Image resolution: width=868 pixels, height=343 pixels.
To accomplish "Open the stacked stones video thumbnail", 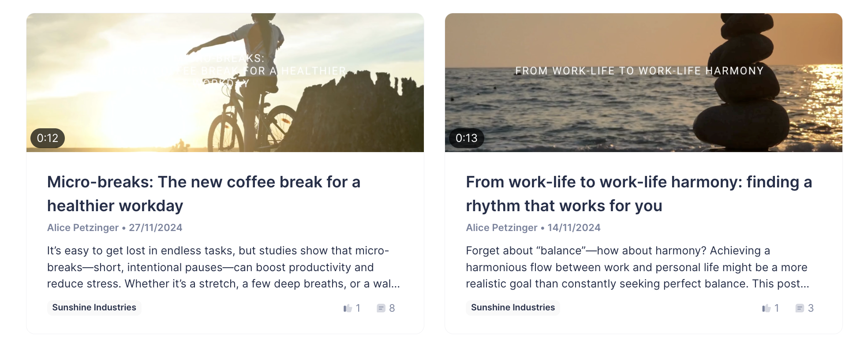I will (x=644, y=82).
